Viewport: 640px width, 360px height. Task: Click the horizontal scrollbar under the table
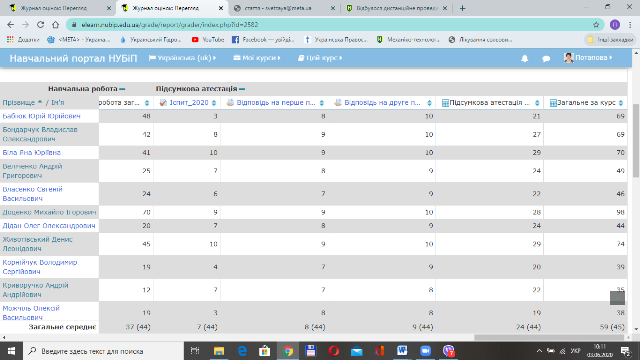[x=549, y=338]
